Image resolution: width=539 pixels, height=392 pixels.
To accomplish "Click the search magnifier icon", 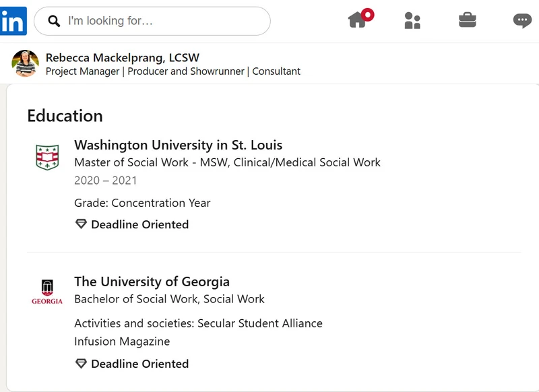I will [x=54, y=21].
